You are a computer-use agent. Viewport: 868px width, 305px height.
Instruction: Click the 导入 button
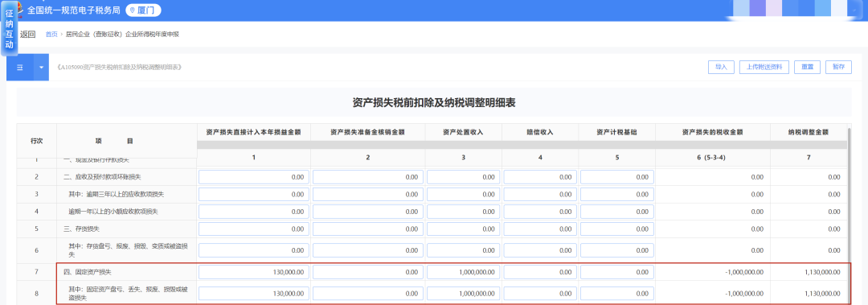point(721,67)
